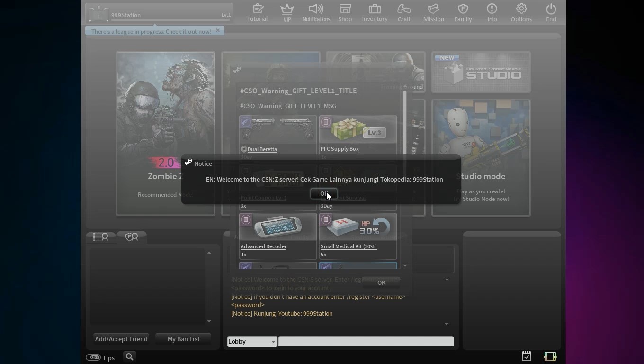
Task: Click the gift list scrollbar thumb
Action: point(405,128)
